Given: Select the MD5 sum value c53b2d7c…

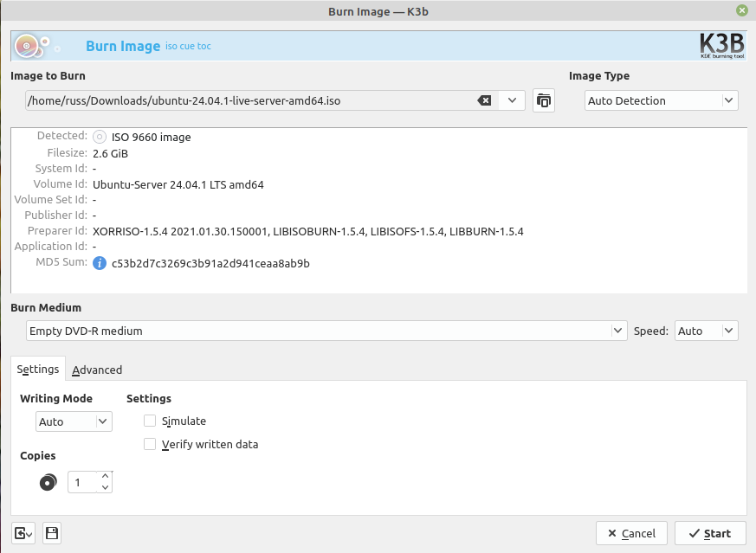Looking at the screenshot, I should 210,263.
